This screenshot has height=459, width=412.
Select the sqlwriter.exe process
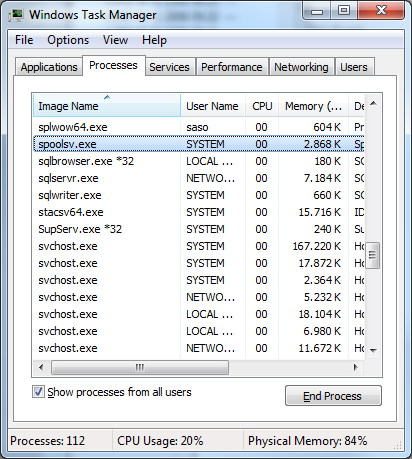pyautogui.click(x=199, y=195)
